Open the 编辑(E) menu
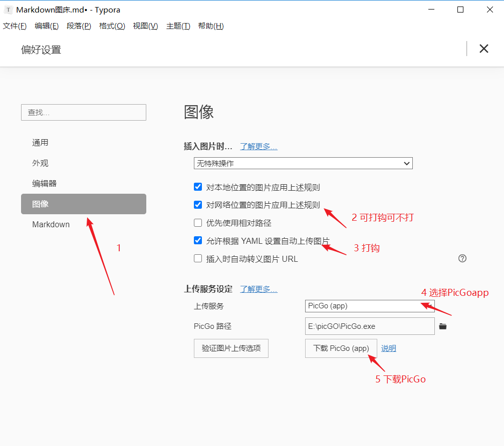Image resolution: width=504 pixels, height=446 pixels. pyautogui.click(x=47, y=26)
